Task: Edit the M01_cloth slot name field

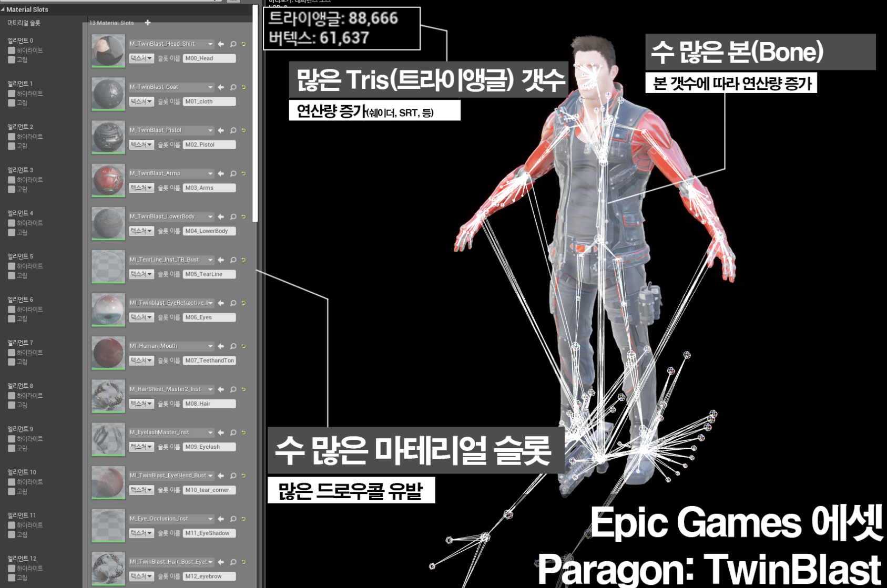Action: pos(209,101)
